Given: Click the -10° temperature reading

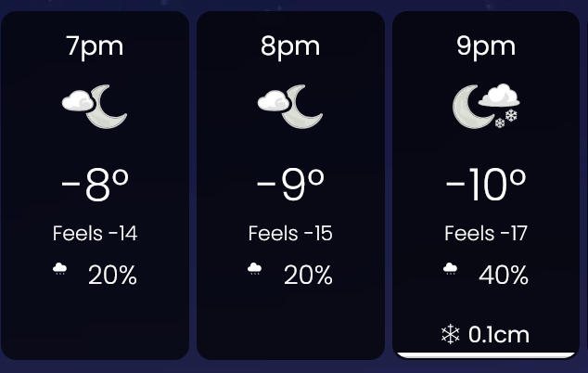Looking at the screenshot, I should click(486, 186).
